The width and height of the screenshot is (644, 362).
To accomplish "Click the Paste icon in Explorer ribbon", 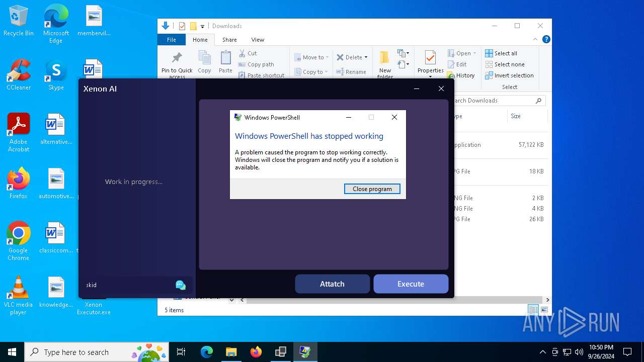I will (225, 62).
